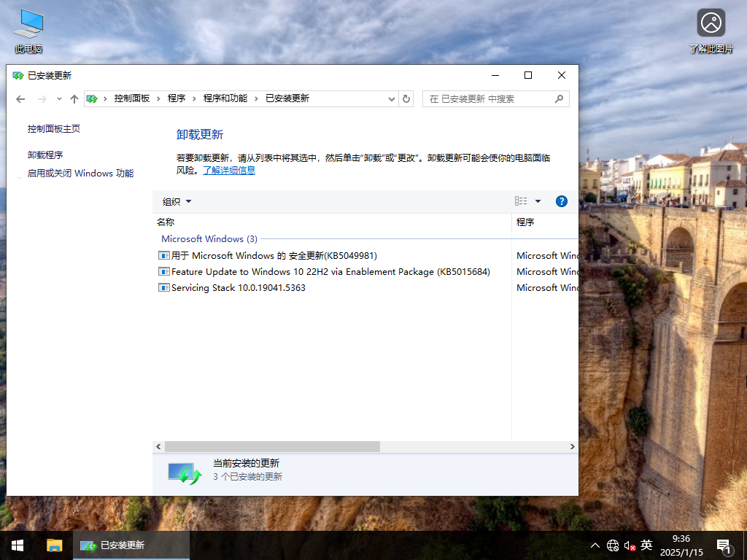Viewport: 747px width, 560px height.
Task: Unmute the volume icon in system tray
Action: 629,545
